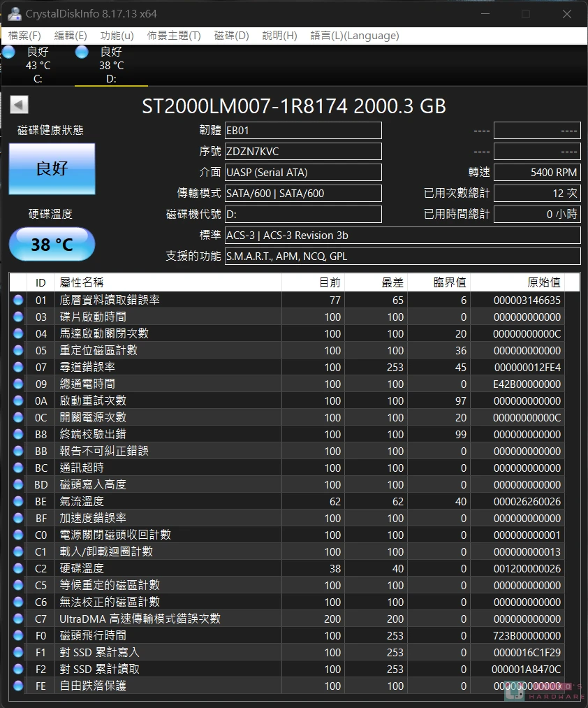
Task: Click the CrystalDiskInfo app icon in title bar
Action: click(14, 14)
